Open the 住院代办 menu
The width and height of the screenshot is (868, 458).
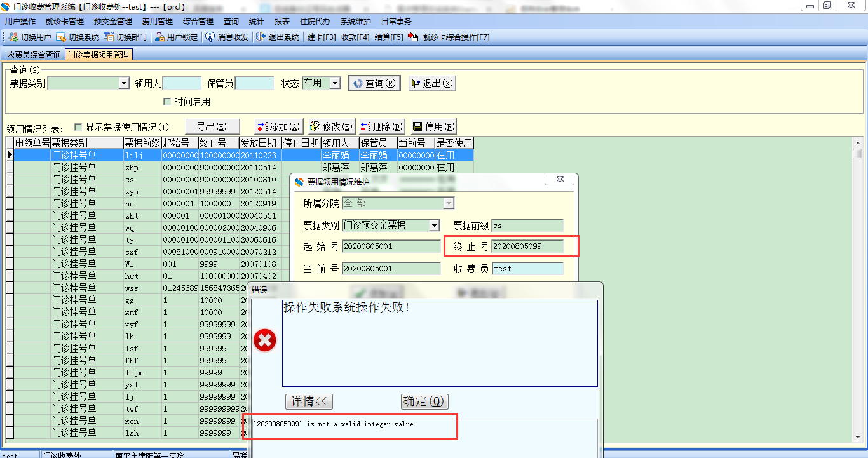coord(315,22)
